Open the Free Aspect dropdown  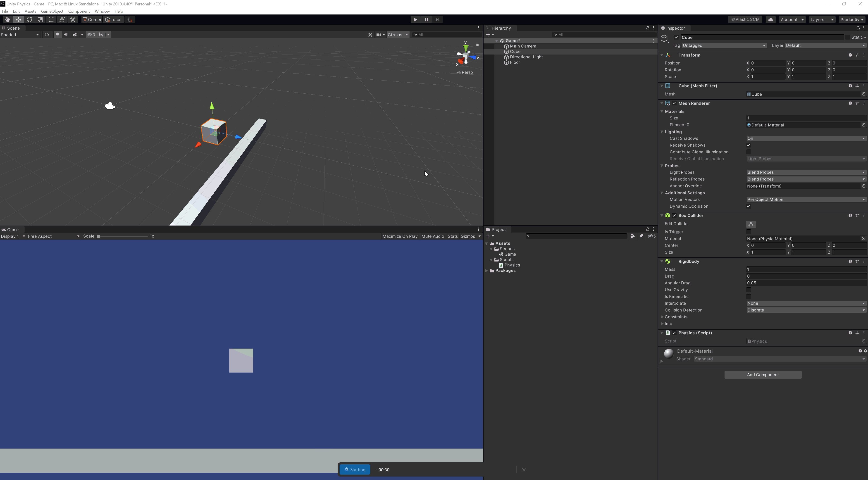click(x=54, y=236)
